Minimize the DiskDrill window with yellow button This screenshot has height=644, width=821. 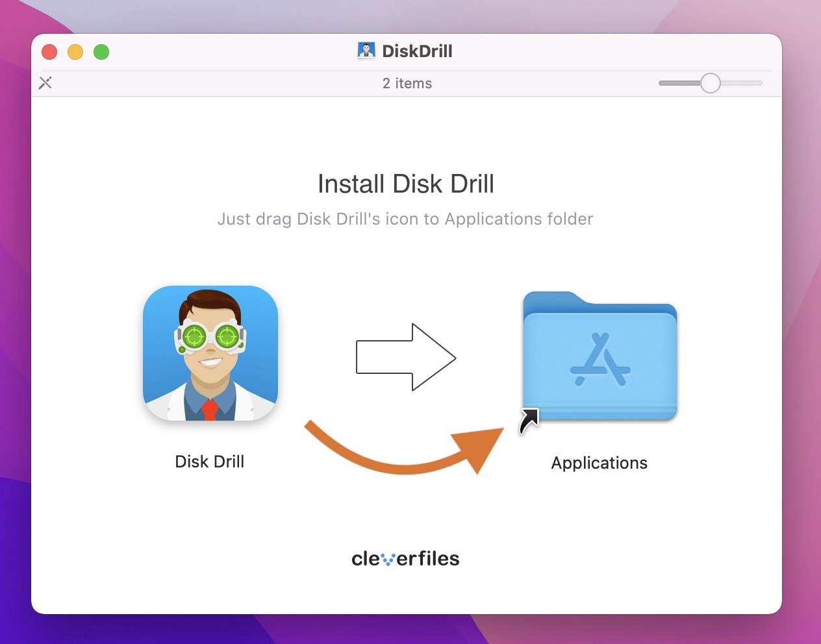tap(75, 52)
